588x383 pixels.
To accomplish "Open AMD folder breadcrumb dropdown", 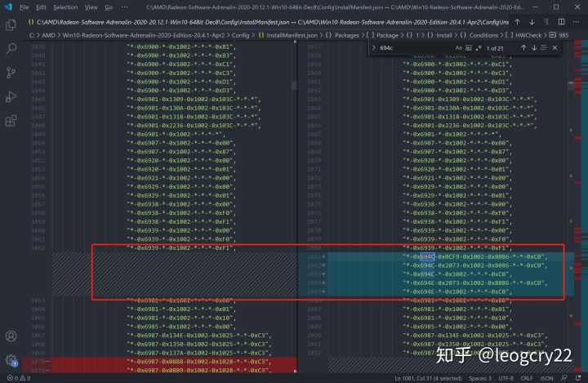I will tap(48, 35).
